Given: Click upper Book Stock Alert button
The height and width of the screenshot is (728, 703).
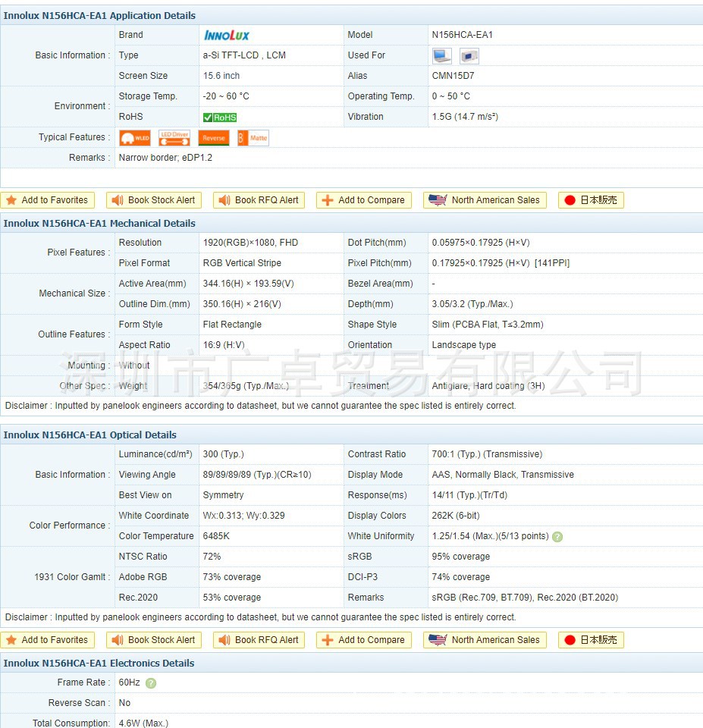Looking at the screenshot, I should coord(154,200).
